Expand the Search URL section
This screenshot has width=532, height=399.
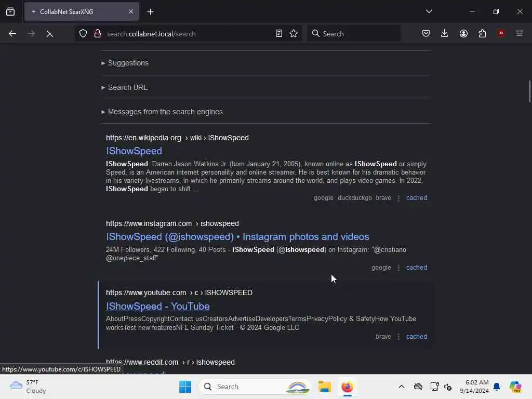(124, 87)
